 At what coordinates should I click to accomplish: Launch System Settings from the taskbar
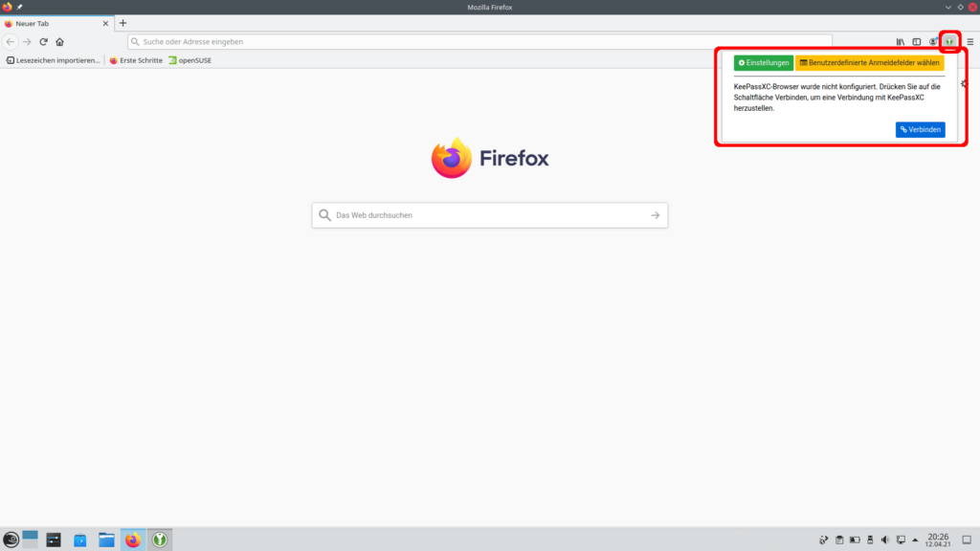pyautogui.click(x=54, y=540)
